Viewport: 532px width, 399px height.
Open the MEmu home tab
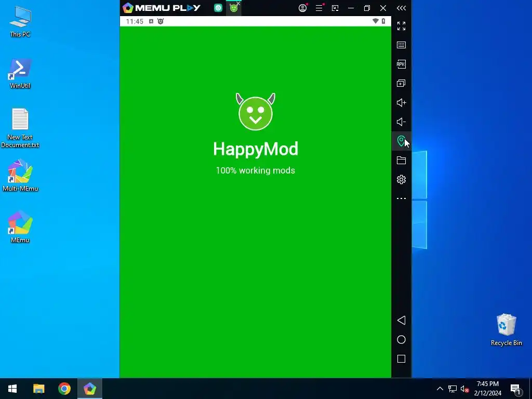point(218,8)
